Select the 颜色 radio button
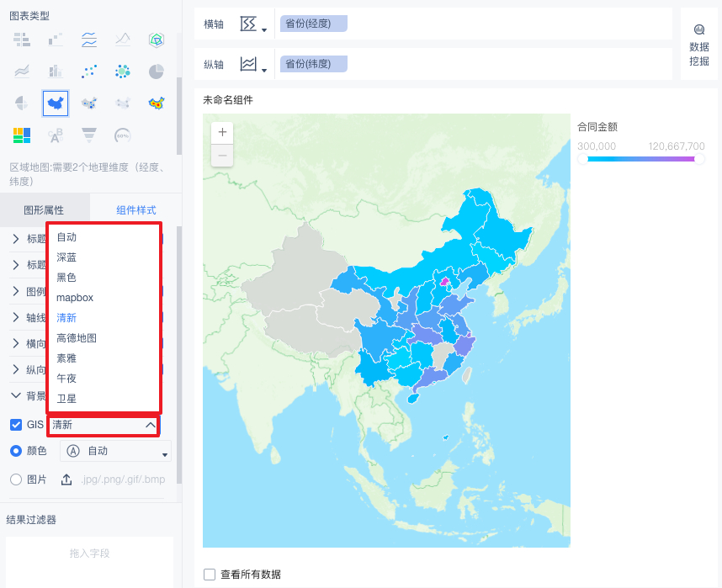This screenshot has height=588, width=722. 16,451
